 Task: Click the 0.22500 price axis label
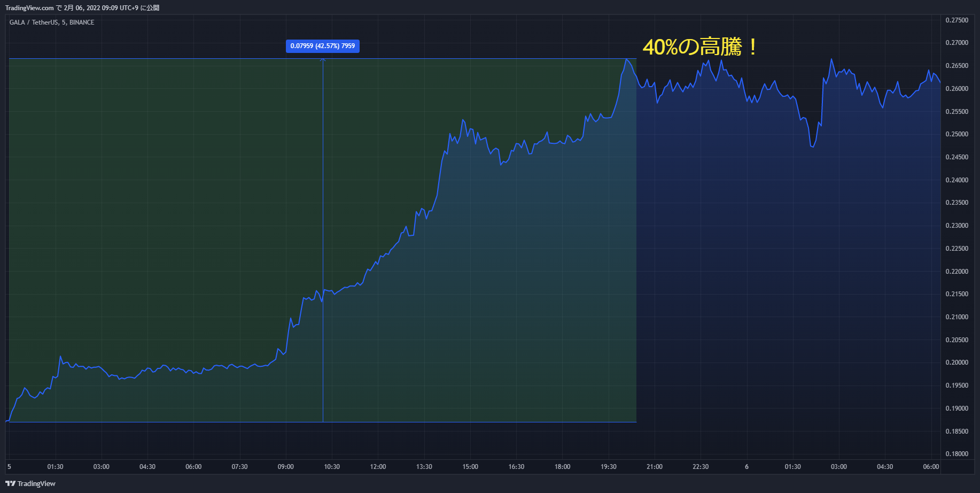[x=956, y=249]
